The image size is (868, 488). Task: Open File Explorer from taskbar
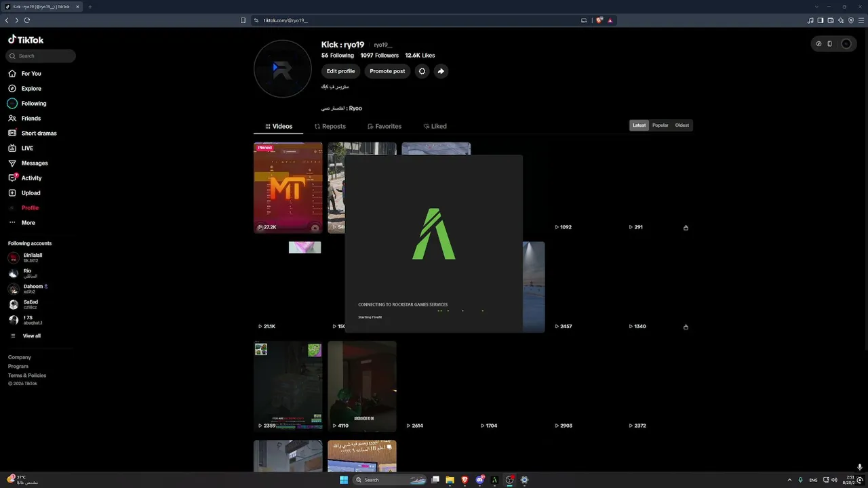pos(450,480)
